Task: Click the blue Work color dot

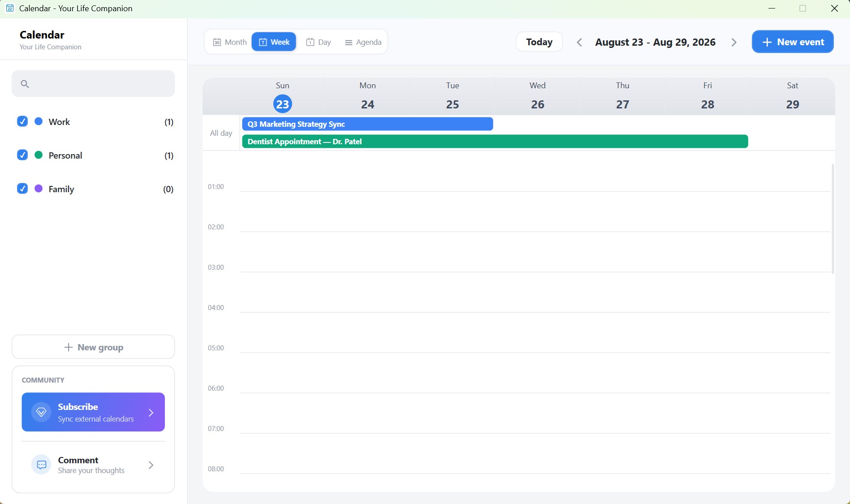Action: [x=39, y=121]
